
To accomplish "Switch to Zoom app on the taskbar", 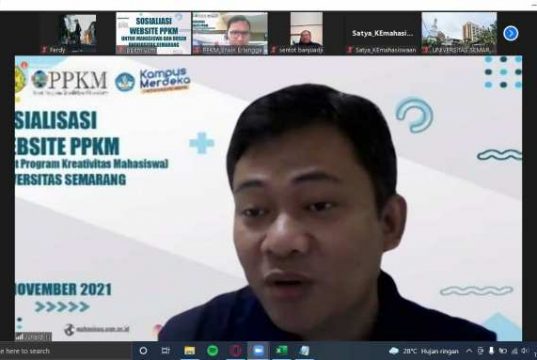I will 258,351.
